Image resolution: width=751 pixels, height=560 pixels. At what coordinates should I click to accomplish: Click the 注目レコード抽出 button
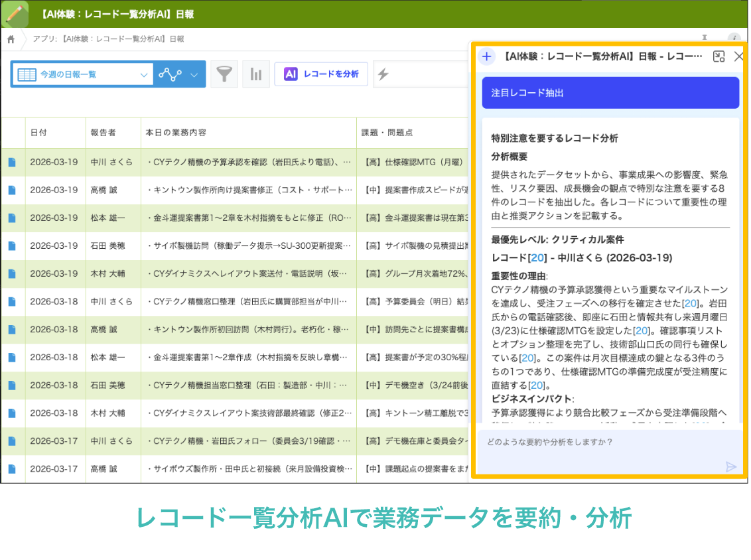pos(610,93)
